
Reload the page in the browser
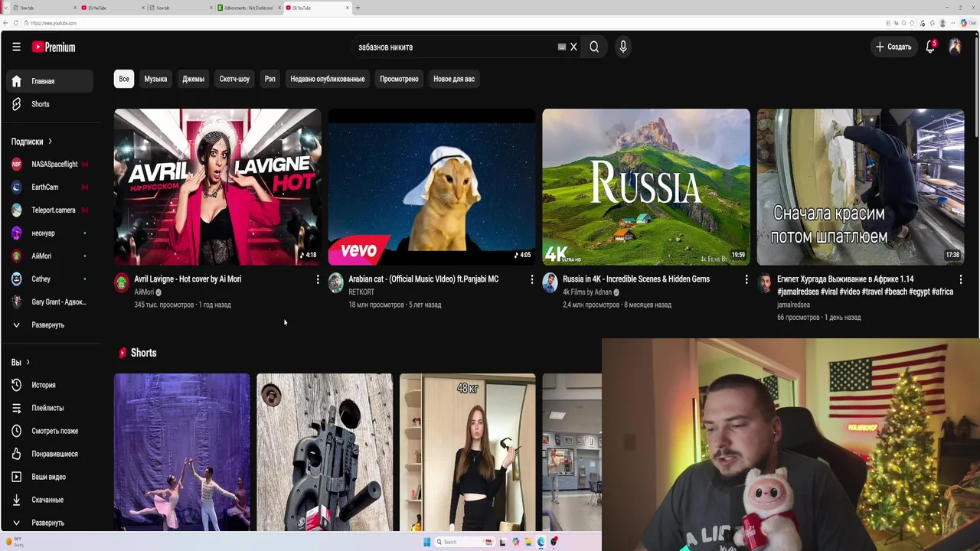pyautogui.click(x=16, y=23)
